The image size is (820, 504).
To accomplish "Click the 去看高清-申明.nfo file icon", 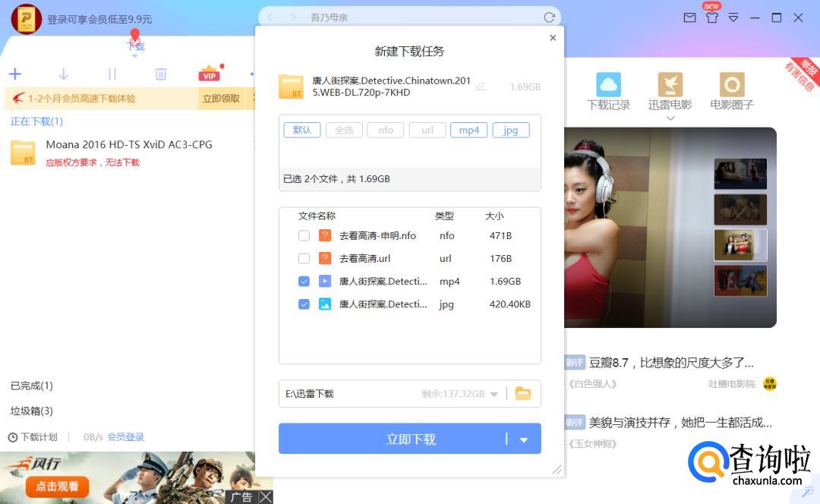I will click(325, 235).
